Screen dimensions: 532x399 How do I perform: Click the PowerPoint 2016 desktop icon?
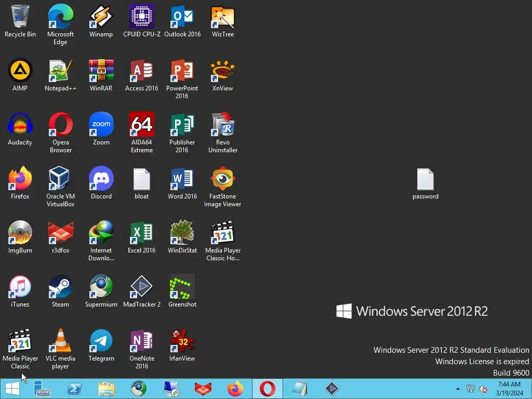click(x=182, y=79)
